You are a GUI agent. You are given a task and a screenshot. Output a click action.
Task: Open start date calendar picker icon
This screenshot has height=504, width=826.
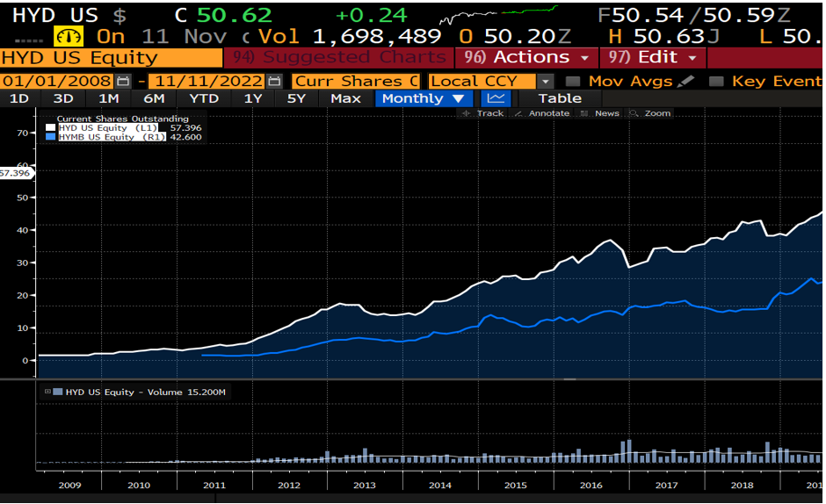[x=123, y=81]
